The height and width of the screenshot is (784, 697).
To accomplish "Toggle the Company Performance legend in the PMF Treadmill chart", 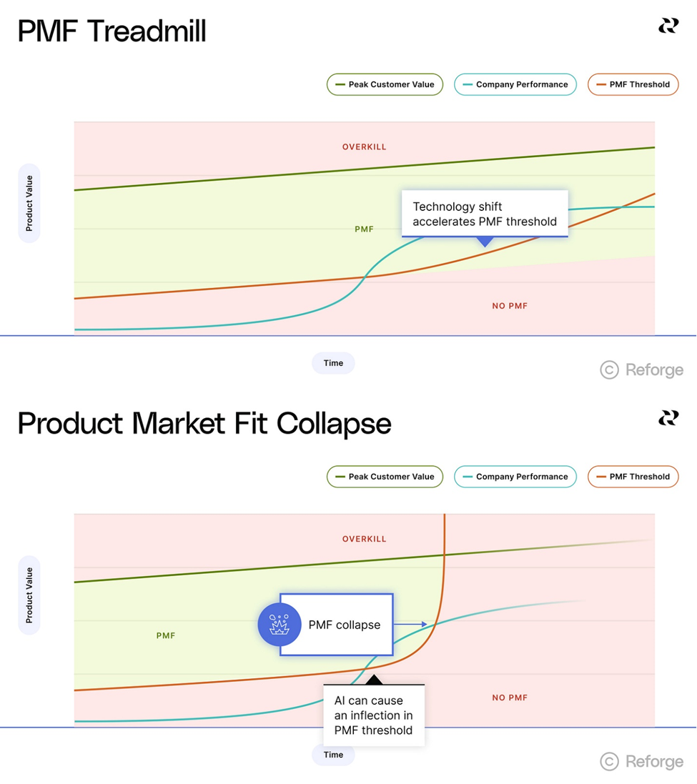I will click(x=515, y=84).
